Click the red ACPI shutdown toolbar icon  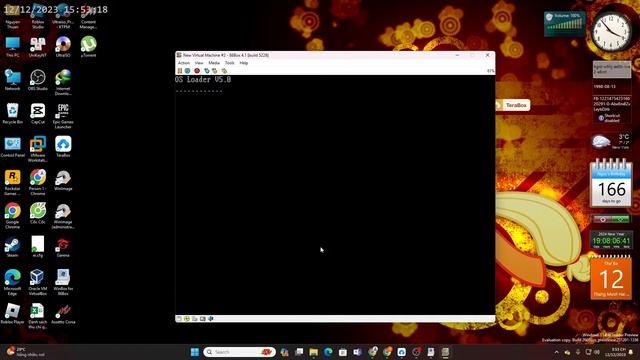(197, 71)
